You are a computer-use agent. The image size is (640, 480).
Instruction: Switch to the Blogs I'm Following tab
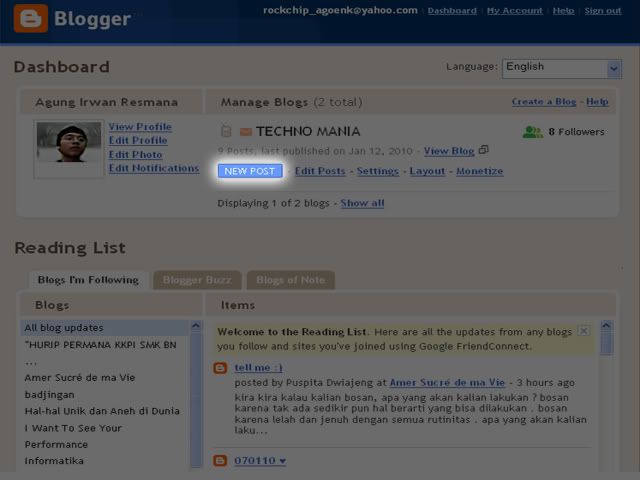88,280
